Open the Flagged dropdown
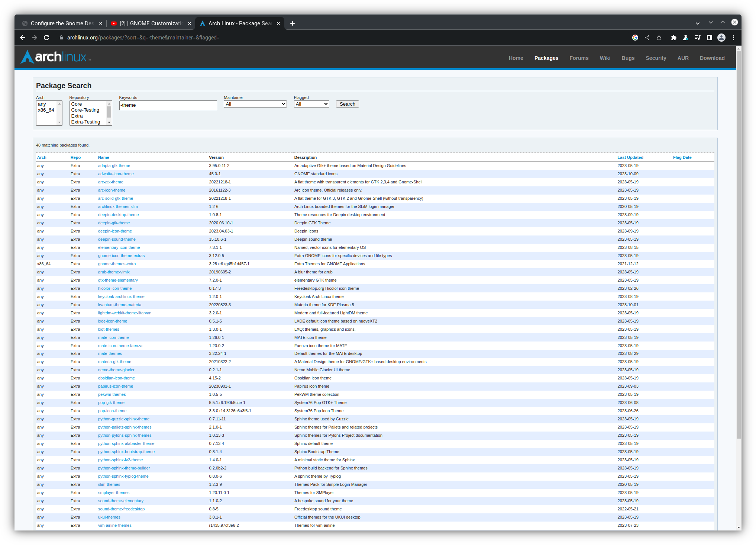This screenshot has height=545, width=756. pyautogui.click(x=311, y=104)
